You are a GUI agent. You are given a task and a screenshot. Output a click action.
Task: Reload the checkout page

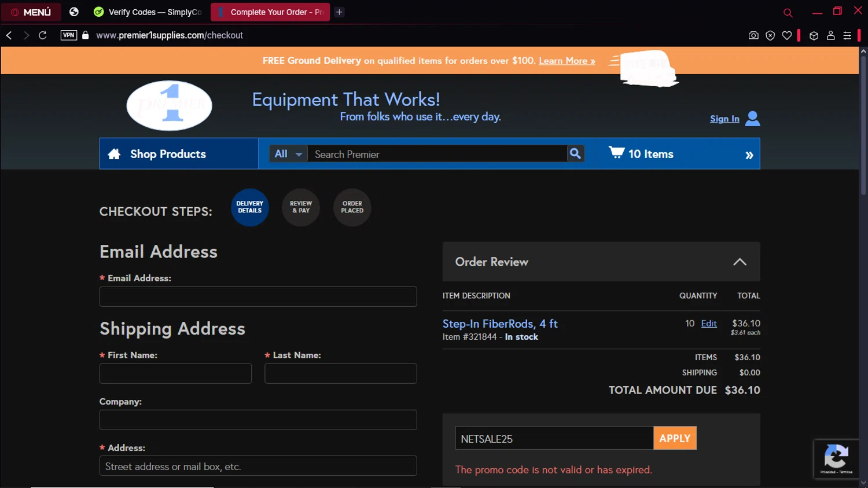point(43,35)
